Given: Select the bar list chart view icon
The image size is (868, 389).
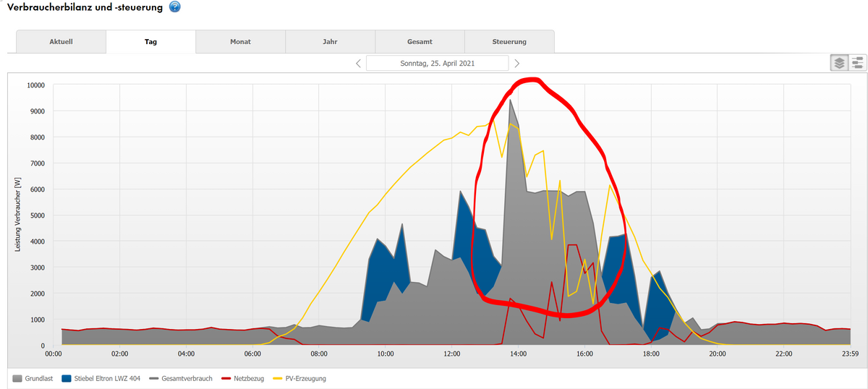Looking at the screenshot, I should click(x=857, y=63).
